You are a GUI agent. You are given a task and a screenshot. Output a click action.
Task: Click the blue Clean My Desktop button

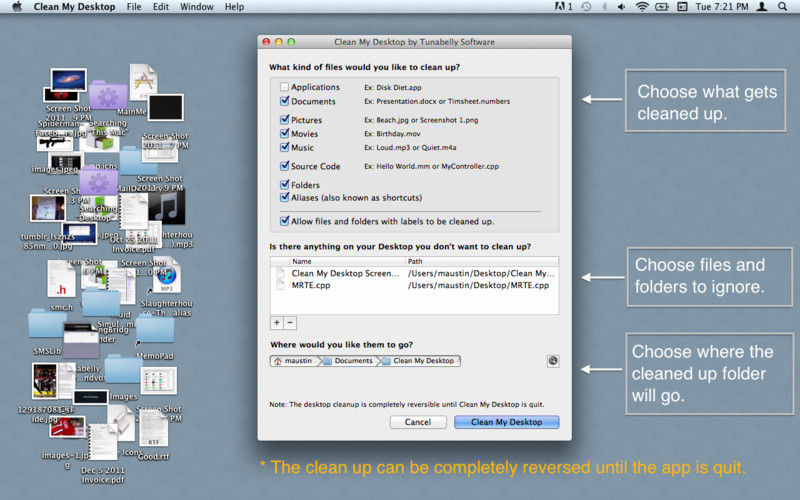(x=506, y=422)
